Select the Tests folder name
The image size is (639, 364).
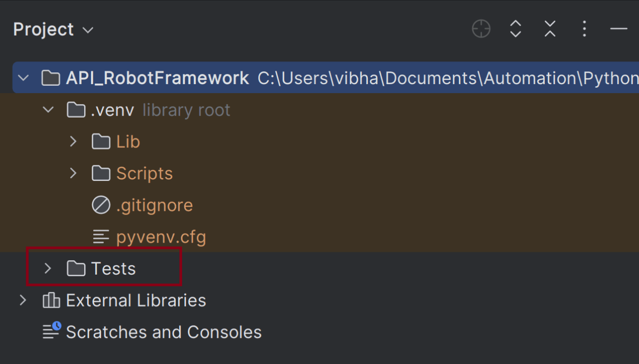[x=113, y=269]
